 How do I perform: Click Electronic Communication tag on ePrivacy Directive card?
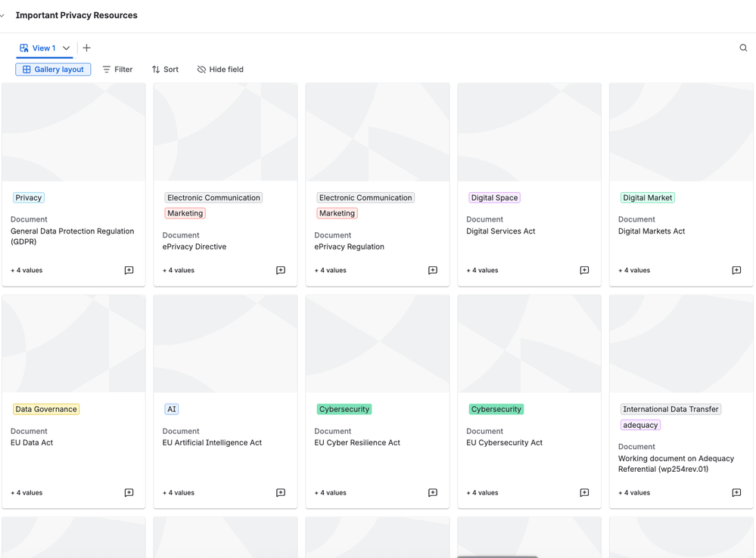tap(213, 197)
